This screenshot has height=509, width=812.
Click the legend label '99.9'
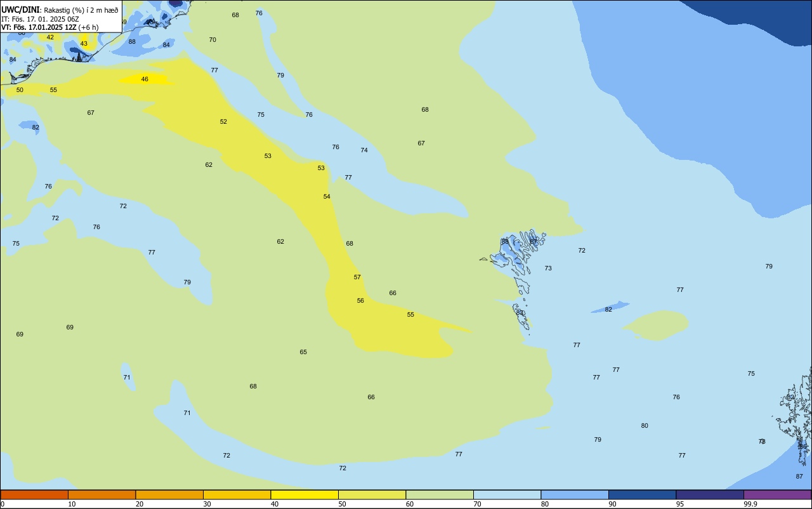(x=750, y=504)
